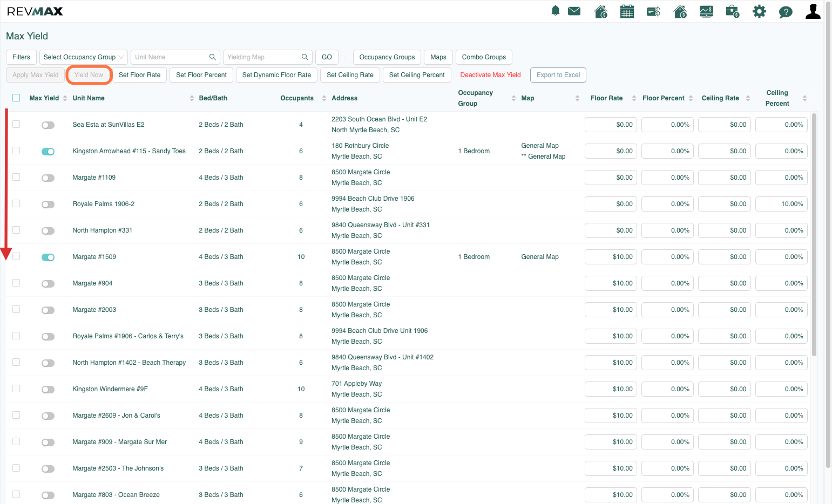Image resolution: width=832 pixels, height=504 pixels.
Task: Open the settings gear
Action: (x=759, y=11)
